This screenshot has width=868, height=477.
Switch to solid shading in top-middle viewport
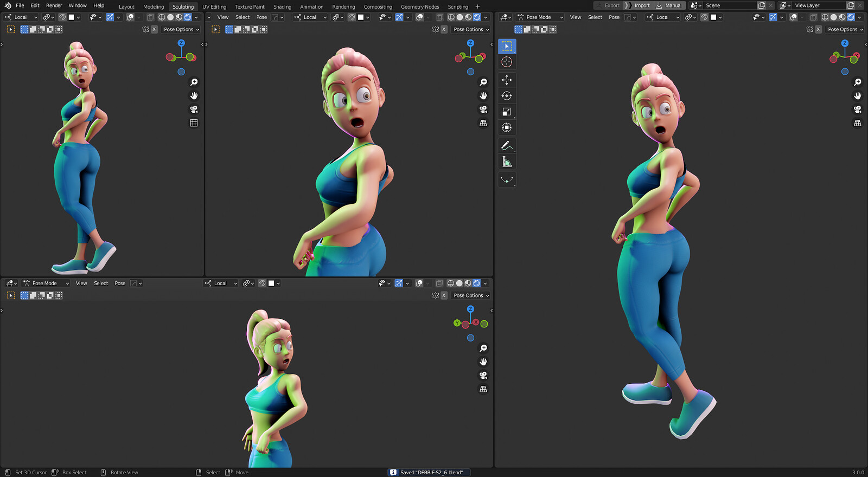click(x=459, y=17)
